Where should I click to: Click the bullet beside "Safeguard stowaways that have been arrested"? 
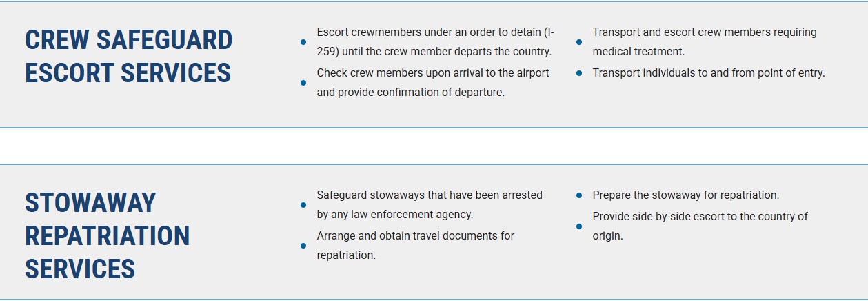click(x=303, y=205)
